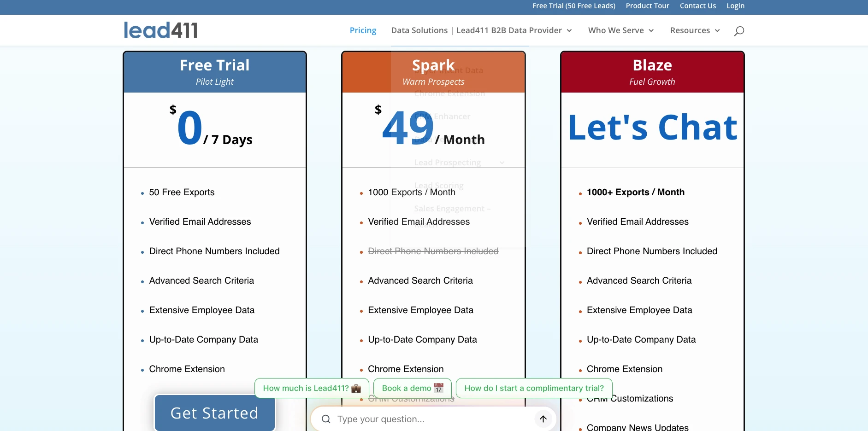The image size is (868, 431).
Task: Click Book a demo suggestion chip
Action: pos(412,388)
